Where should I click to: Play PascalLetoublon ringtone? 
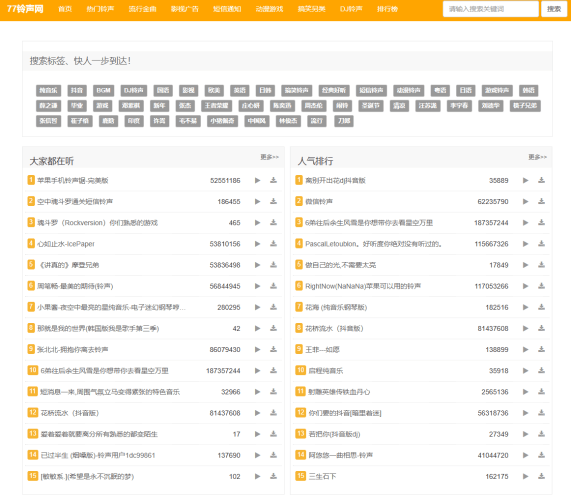pyautogui.click(x=525, y=244)
